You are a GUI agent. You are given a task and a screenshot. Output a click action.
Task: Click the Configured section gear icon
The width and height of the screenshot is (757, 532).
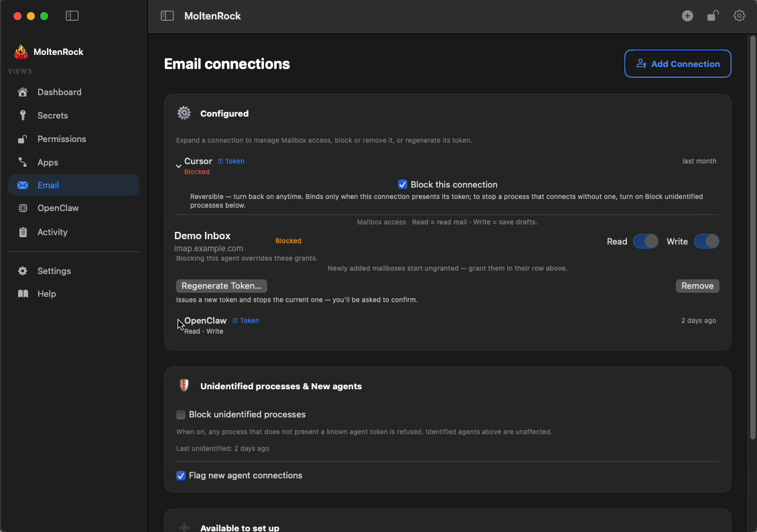click(x=184, y=113)
